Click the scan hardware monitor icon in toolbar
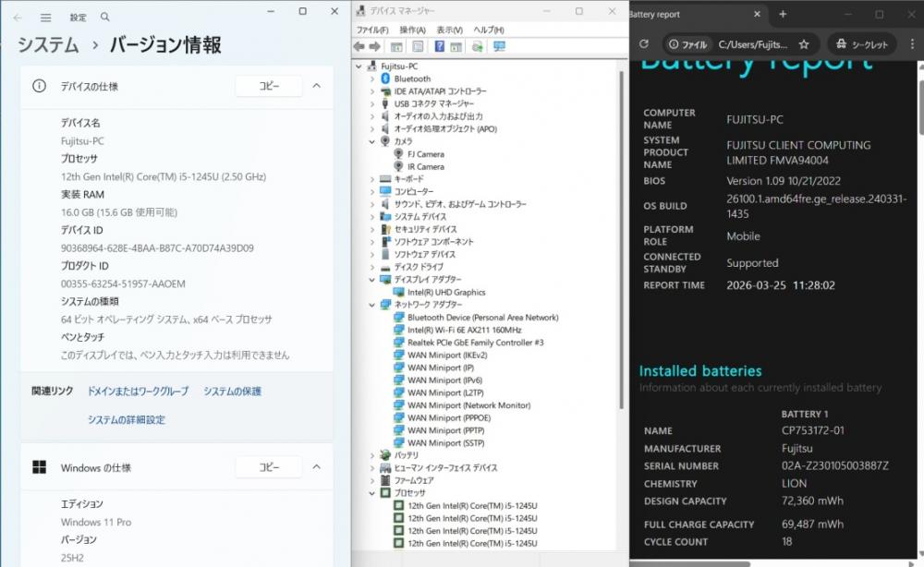Screen dimensions: 924x567 [500, 46]
